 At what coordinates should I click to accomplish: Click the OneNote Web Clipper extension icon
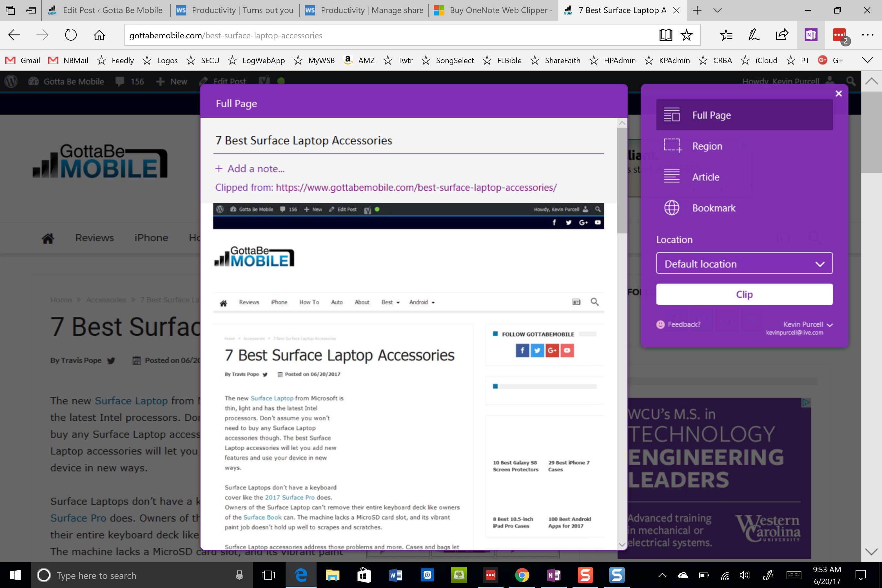(811, 35)
